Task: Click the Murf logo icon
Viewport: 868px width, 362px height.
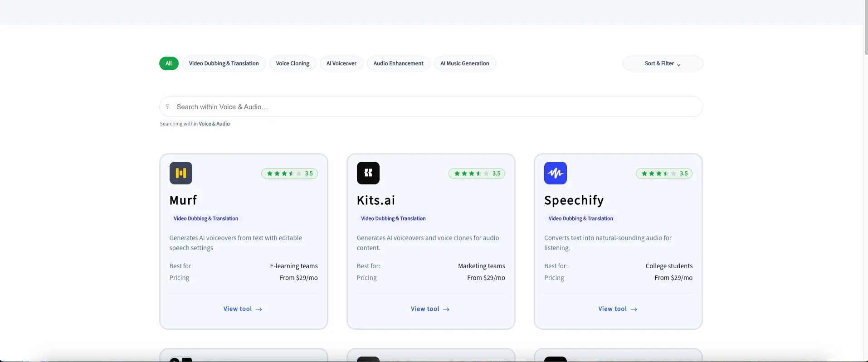Action: 181,173
